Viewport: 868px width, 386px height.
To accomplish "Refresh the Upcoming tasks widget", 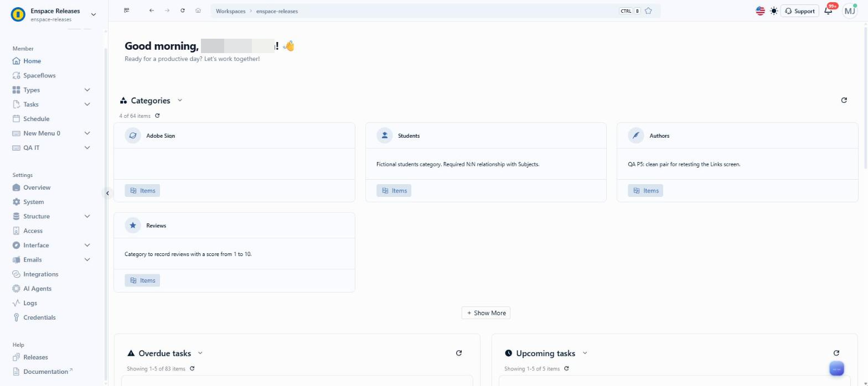I will pyautogui.click(x=836, y=353).
